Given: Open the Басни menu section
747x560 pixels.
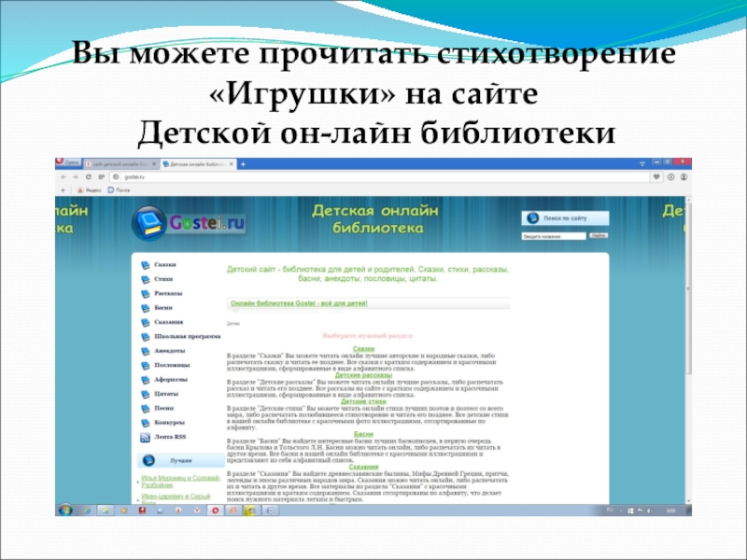Looking at the screenshot, I should point(163,308).
